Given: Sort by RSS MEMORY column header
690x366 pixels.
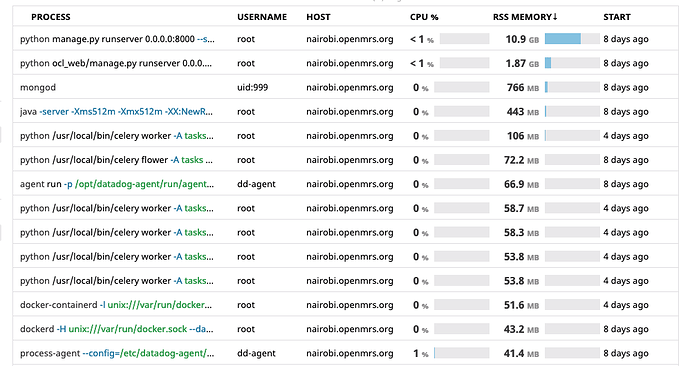Looking at the screenshot, I should 525,17.
